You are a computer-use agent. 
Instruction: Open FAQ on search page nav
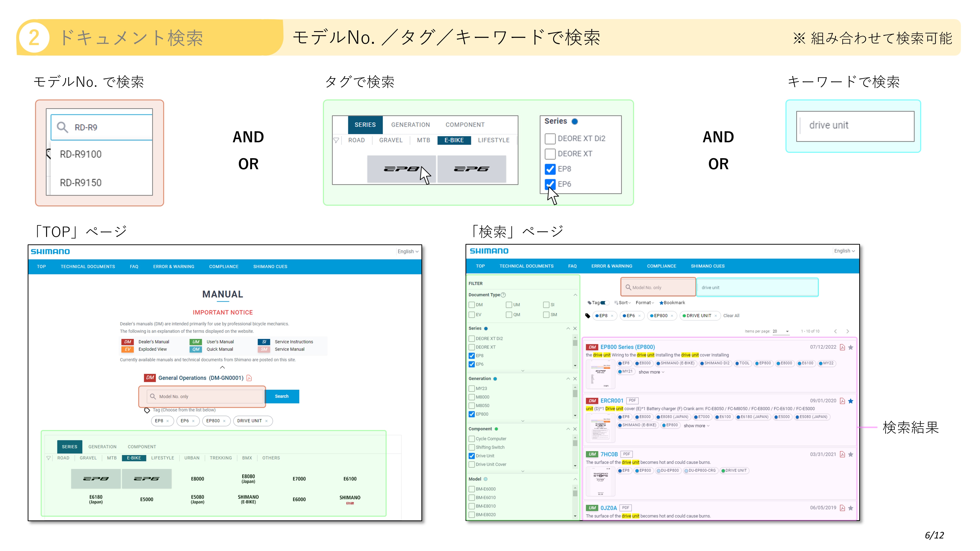click(x=572, y=266)
